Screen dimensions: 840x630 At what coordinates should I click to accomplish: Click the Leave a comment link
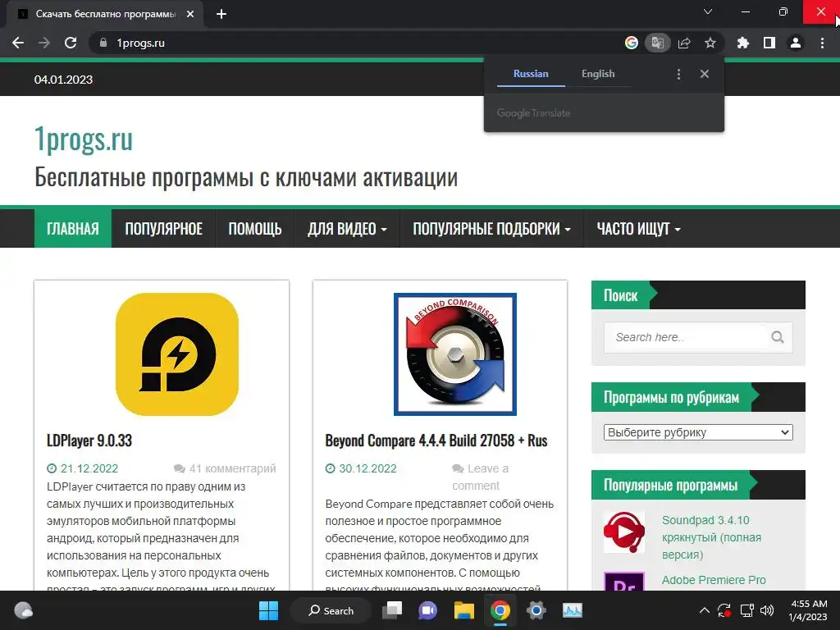pos(480,477)
